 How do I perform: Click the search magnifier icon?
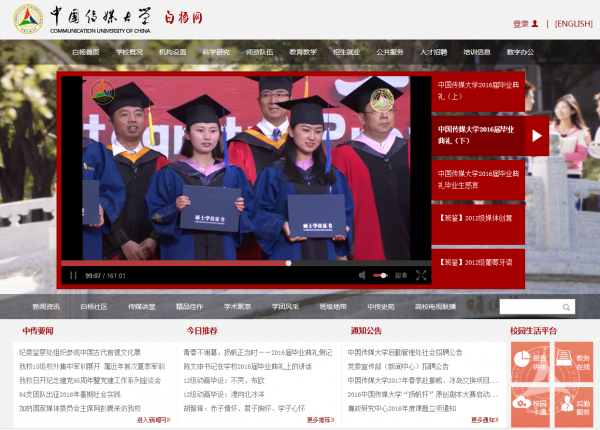point(566,307)
